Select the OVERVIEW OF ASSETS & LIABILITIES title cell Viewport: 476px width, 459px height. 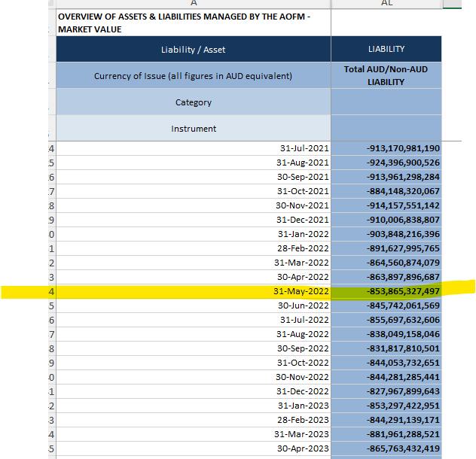click(x=194, y=23)
